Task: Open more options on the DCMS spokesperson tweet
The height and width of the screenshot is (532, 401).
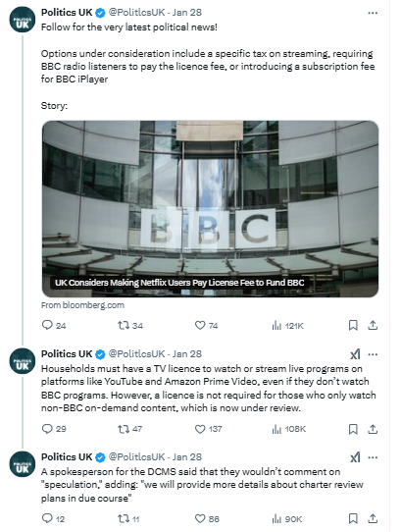Action: (373, 457)
